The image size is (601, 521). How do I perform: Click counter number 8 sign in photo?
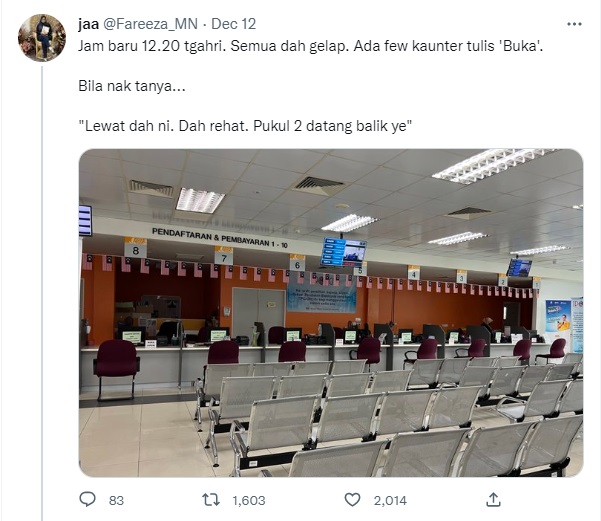[135, 248]
